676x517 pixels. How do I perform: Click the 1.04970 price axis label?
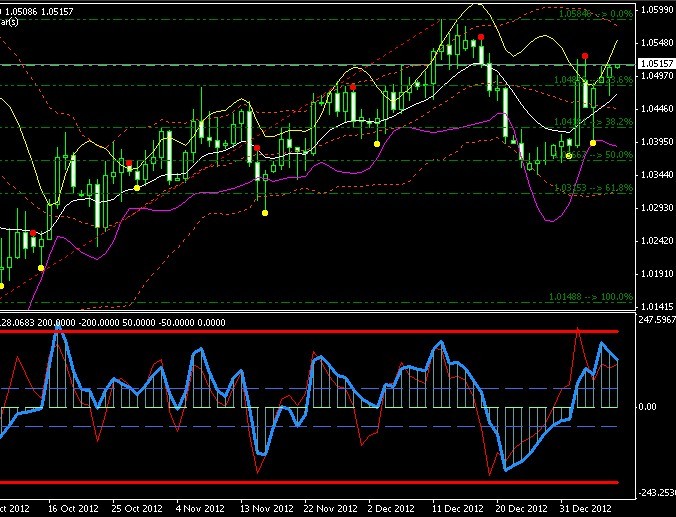pos(657,76)
